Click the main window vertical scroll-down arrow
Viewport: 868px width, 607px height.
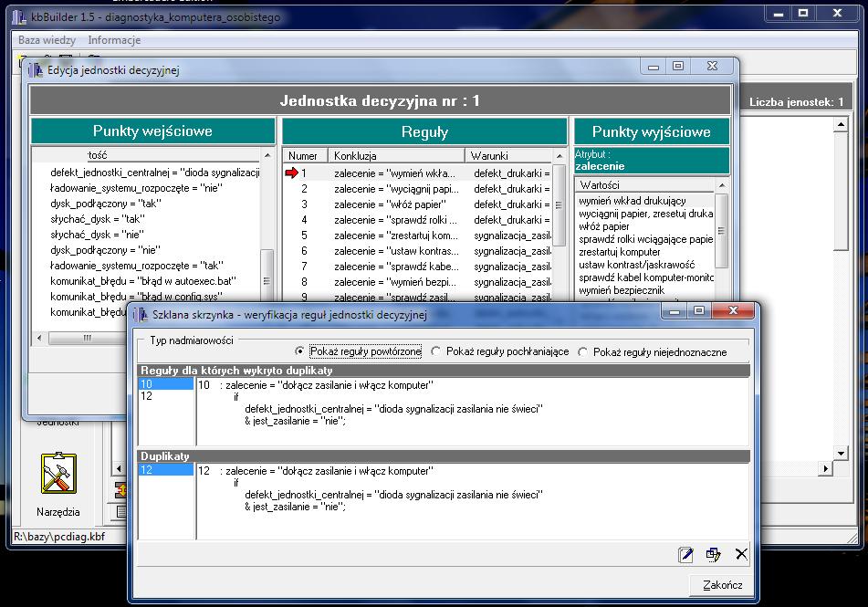841,453
